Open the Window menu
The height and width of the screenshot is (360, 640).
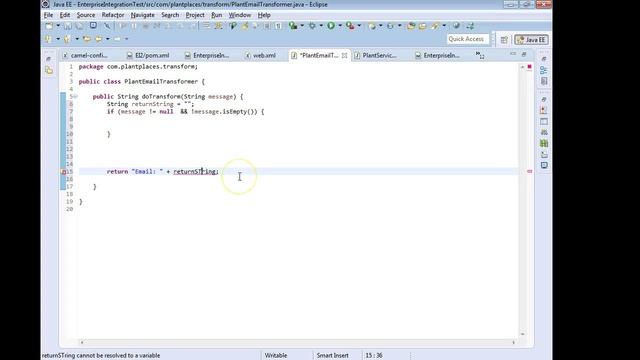240,15
